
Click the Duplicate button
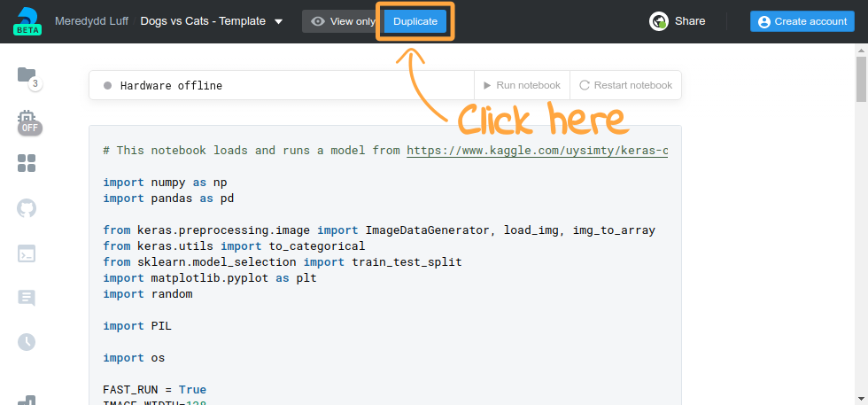(x=415, y=21)
